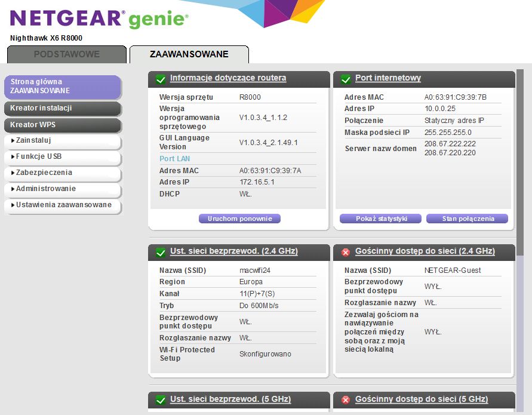Open Strona główna ZAAWANSOWANE menu item
Screen dimensions: 532x415
(x=63, y=87)
